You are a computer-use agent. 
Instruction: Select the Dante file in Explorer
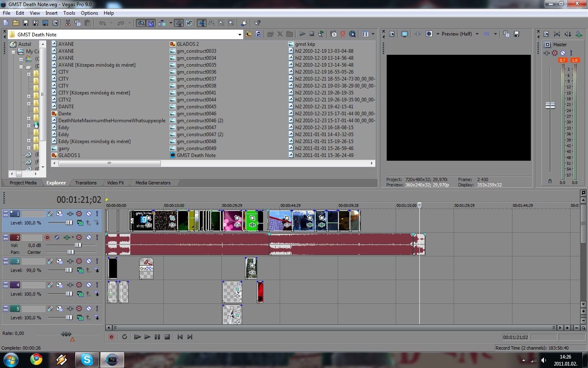[65, 114]
